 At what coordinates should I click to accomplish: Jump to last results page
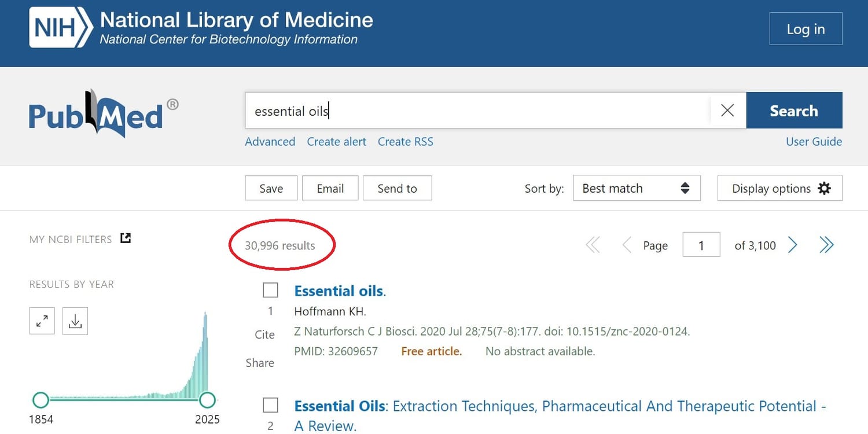(x=826, y=245)
